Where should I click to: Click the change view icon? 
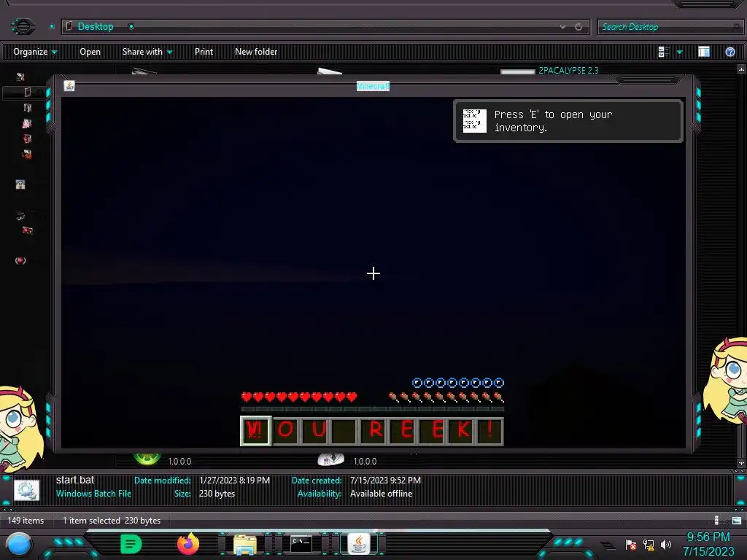tap(663, 52)
